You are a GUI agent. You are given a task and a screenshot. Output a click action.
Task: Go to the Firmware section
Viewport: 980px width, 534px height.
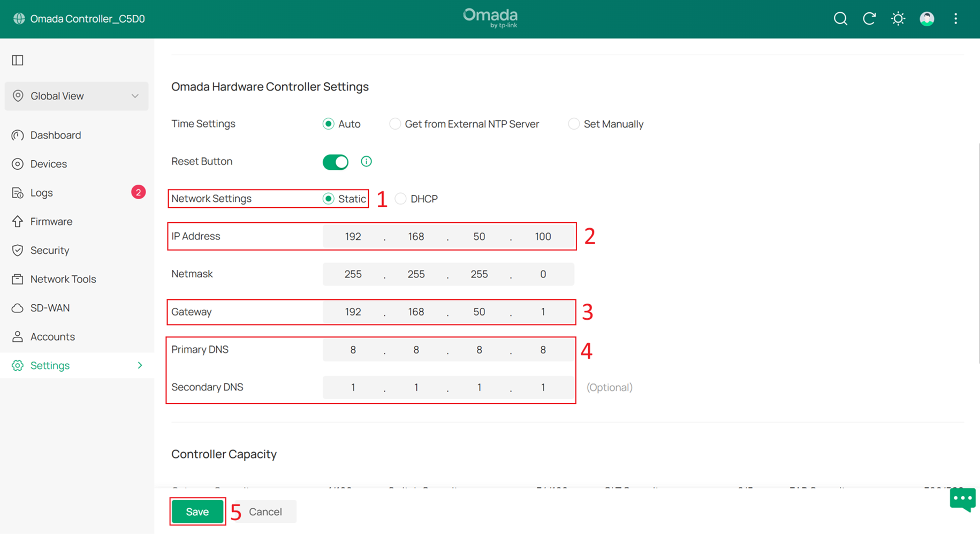click(51, 221)
